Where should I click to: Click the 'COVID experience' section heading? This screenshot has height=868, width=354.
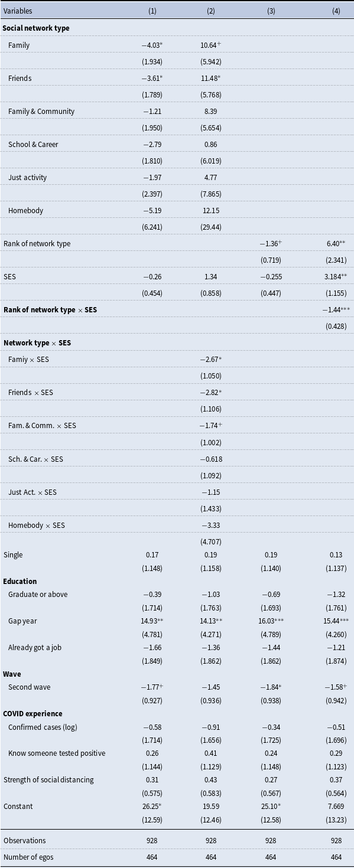(x=33, y=713)
